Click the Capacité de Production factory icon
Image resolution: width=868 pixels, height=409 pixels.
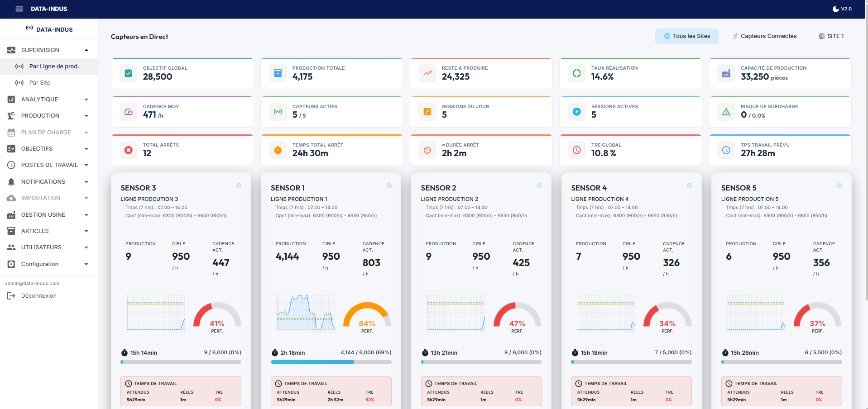[726, 73]
